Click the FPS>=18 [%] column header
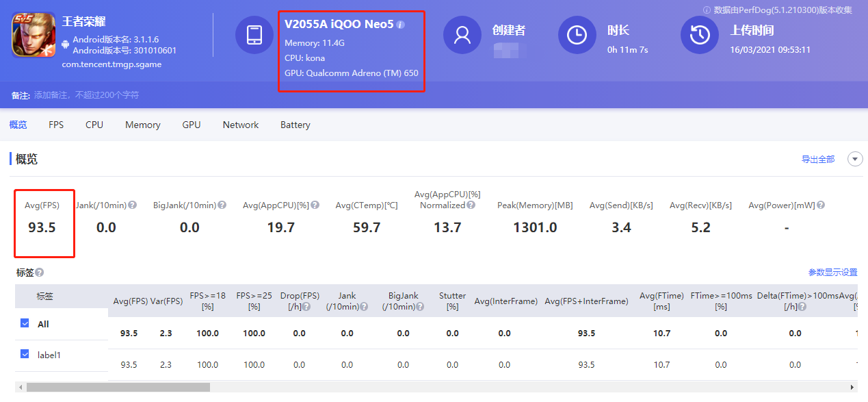The height and width of the screenshot is (402, 868). 207,301
